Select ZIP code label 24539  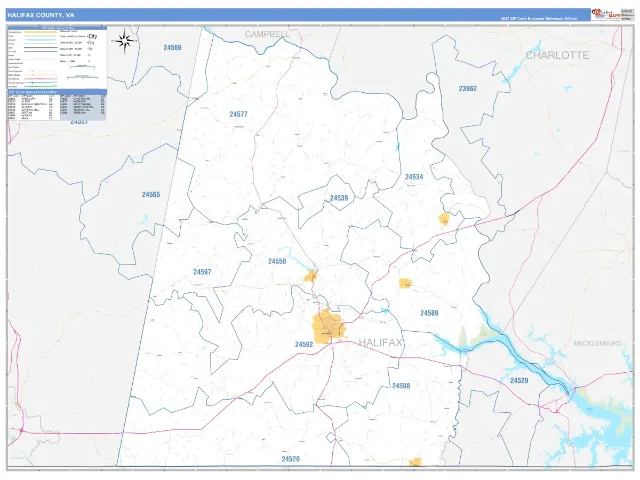point(339,198)
